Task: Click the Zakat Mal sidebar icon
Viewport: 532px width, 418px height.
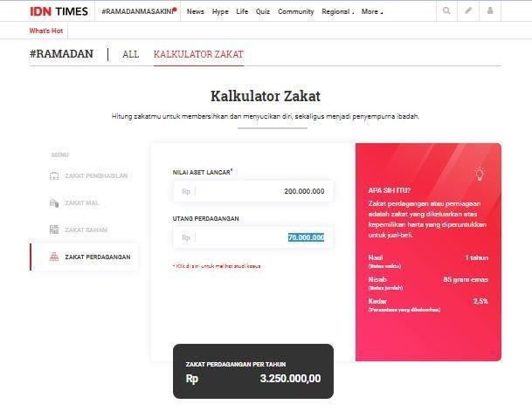Action: click(54, 202)
